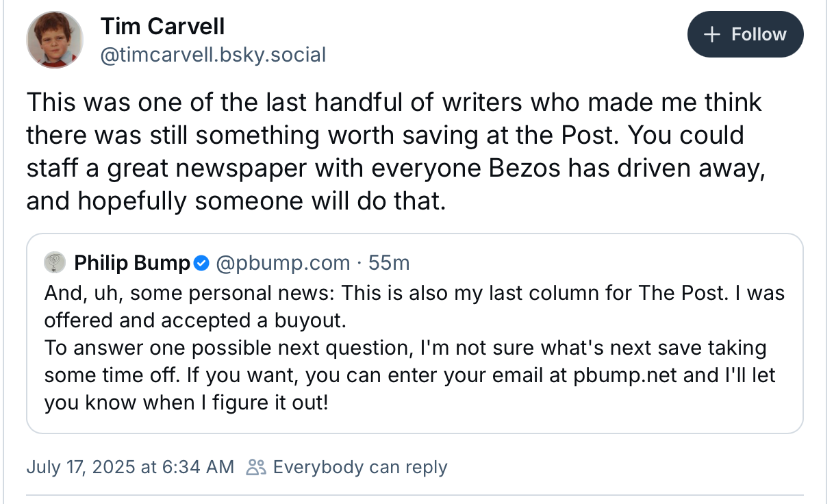Click "you know when I figure it out!" line
The height and width of the screenshot is (504, 834).
186,403
